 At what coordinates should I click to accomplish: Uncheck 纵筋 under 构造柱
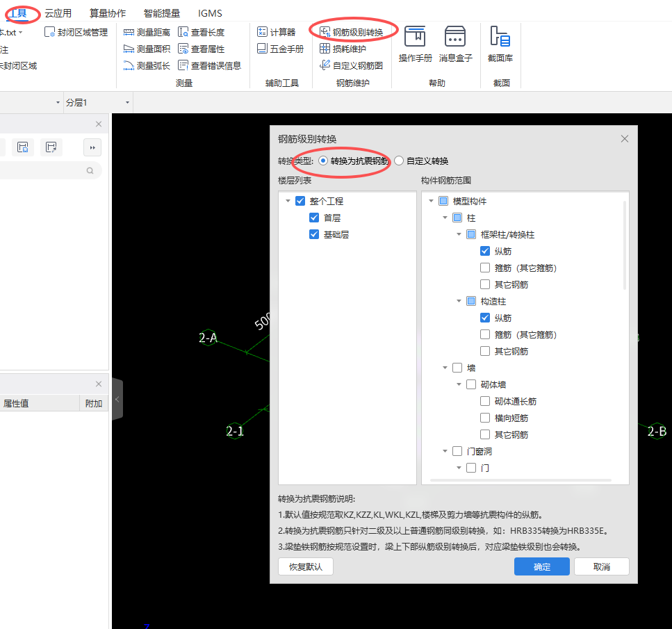coord(484,318)
